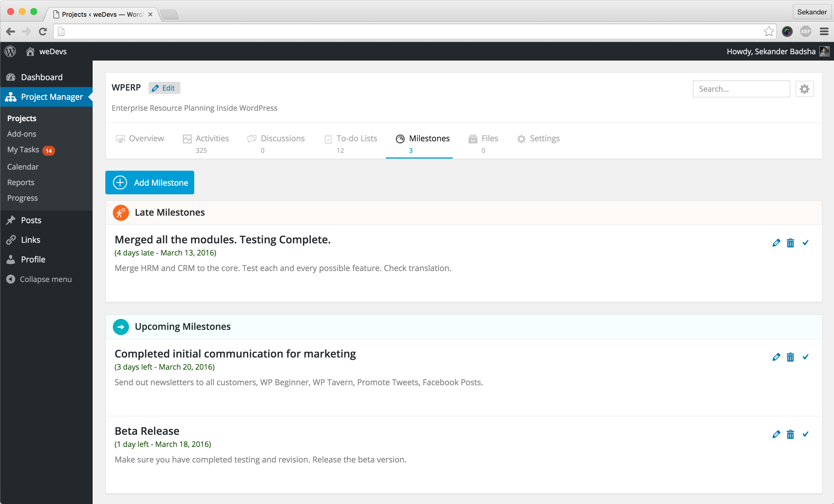Open a new browser tab
Image resolution: width=834 pixels, height=504 pixels.
point(169,14)
